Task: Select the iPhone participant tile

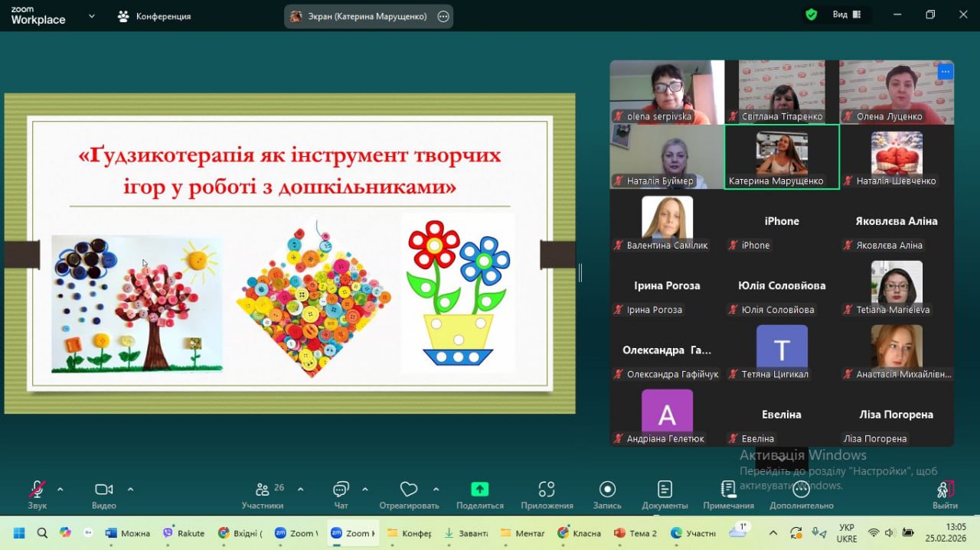Action: [x=782, y=222]
